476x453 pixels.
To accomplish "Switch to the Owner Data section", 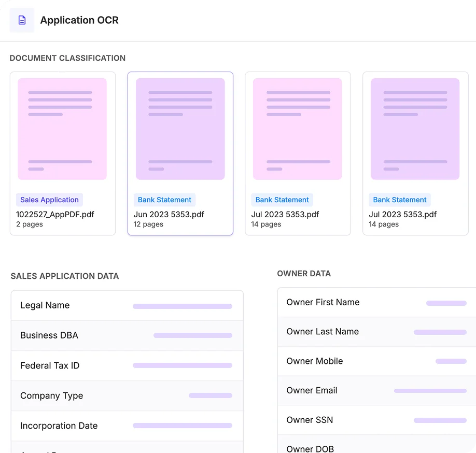I will click(x=304, y=274).
